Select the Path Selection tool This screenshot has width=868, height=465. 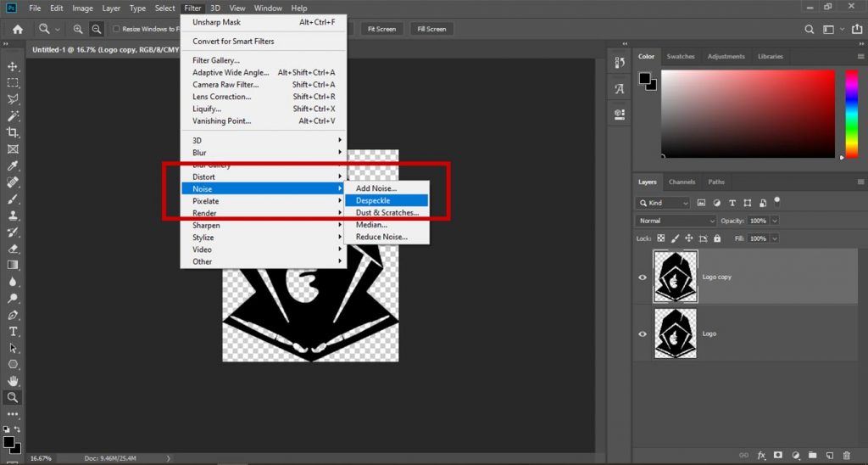click(13, 348)
